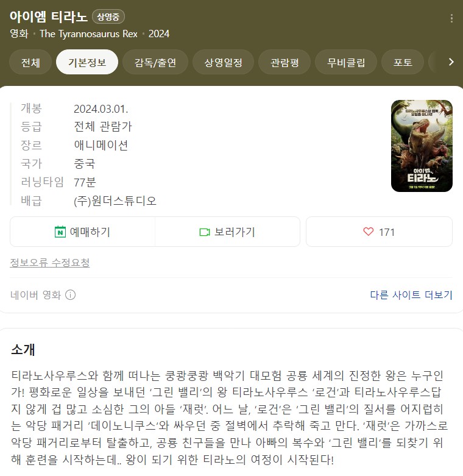The image size is (463, 476).
Task: Click the 예매하기 button
Action: (82, 232)
